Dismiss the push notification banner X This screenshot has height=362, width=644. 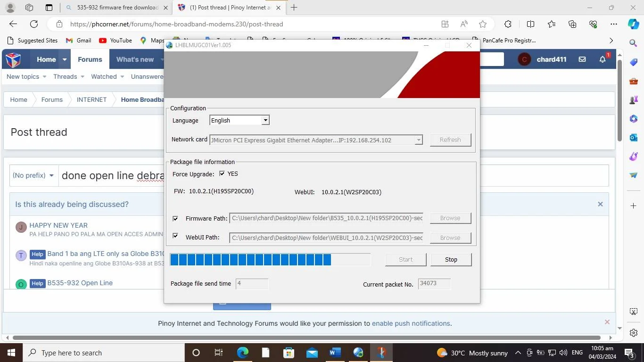(x=607, y=322)
